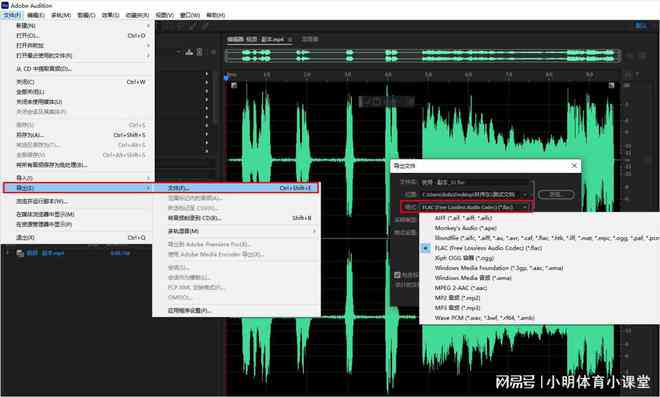Toggle the checkbox in the export dialog
Viewport: 660px width, 397px height.
tap(397, 275)
